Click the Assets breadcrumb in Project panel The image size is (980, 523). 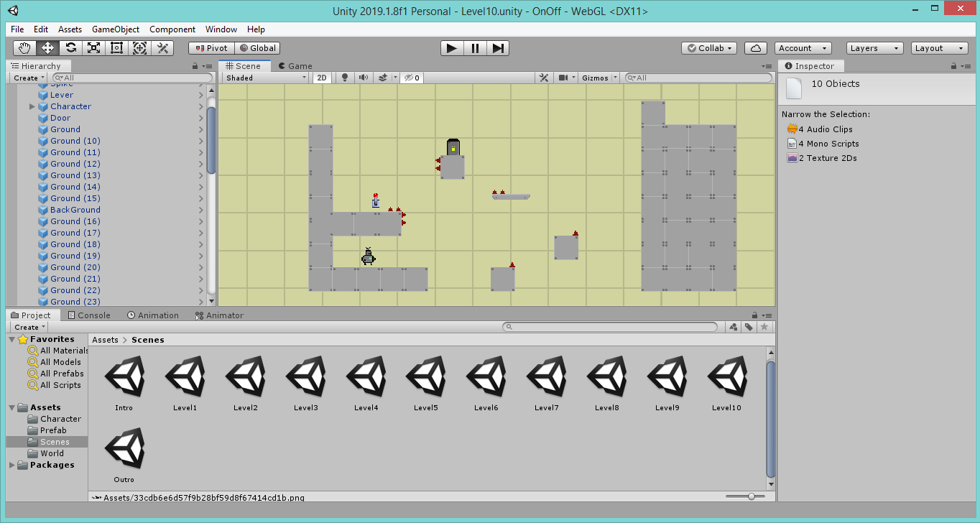(105, 340)
